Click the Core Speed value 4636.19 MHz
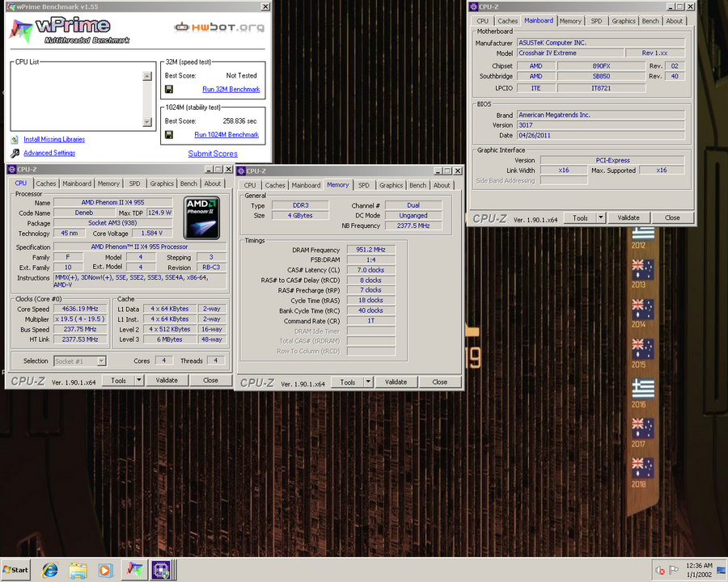 coord(80,309)
